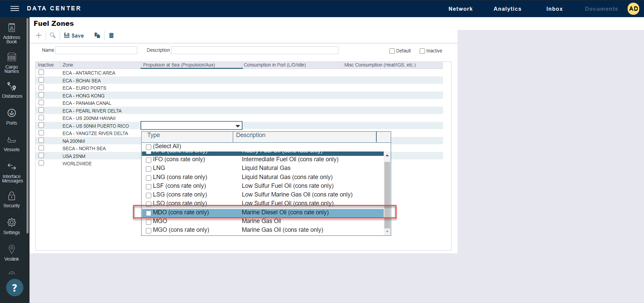The image size is (644, 303).
Task: Click the Name input field
Action: [96, 50]
